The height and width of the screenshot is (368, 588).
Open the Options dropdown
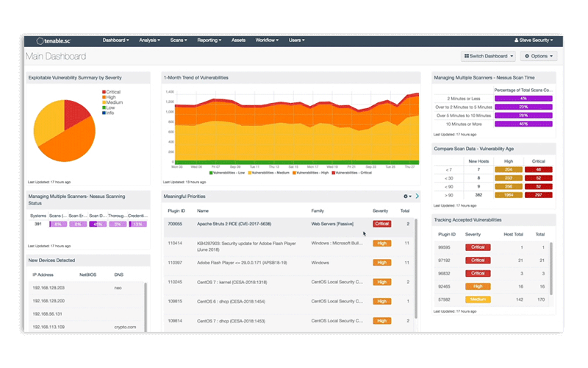pos(538,56)
